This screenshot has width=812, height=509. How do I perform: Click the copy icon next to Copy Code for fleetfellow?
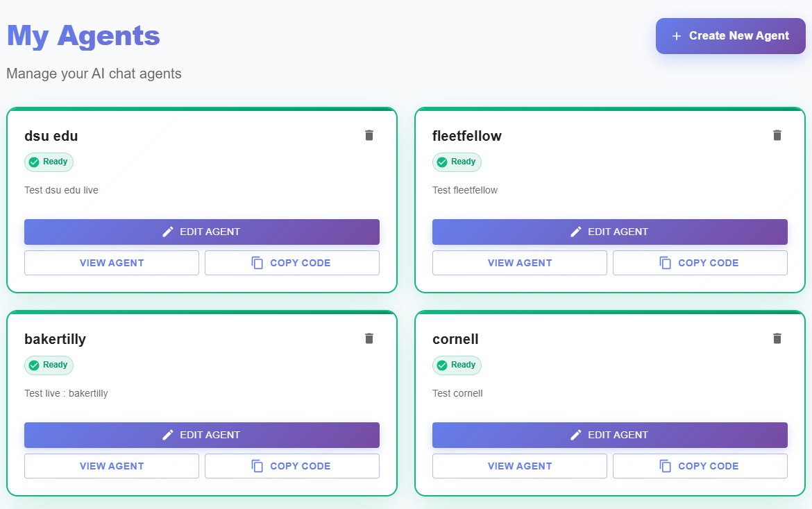(x=666, y=262)
